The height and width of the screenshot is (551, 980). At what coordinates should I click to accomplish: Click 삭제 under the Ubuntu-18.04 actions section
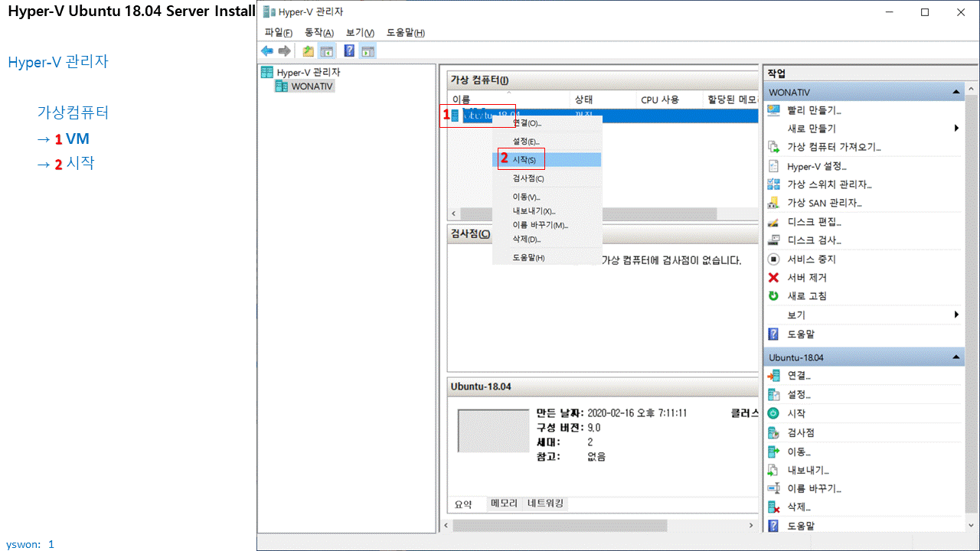point(799,507)
